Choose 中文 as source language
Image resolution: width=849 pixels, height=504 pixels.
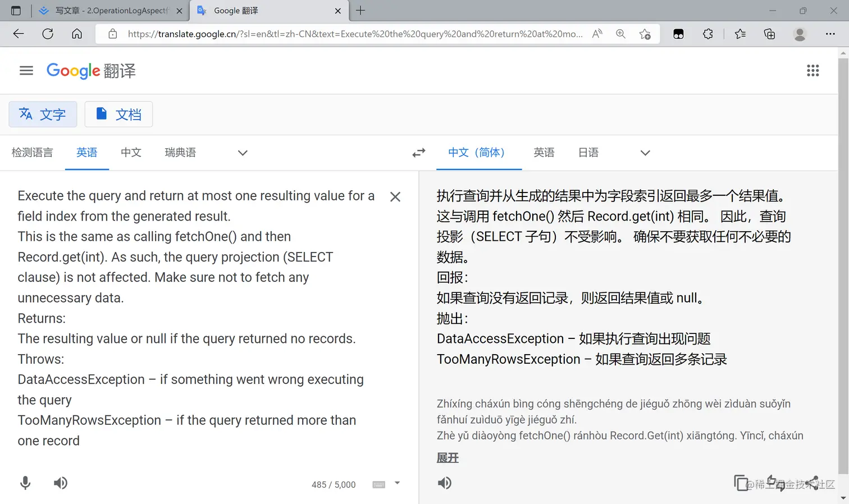click(x=131, y=153)
